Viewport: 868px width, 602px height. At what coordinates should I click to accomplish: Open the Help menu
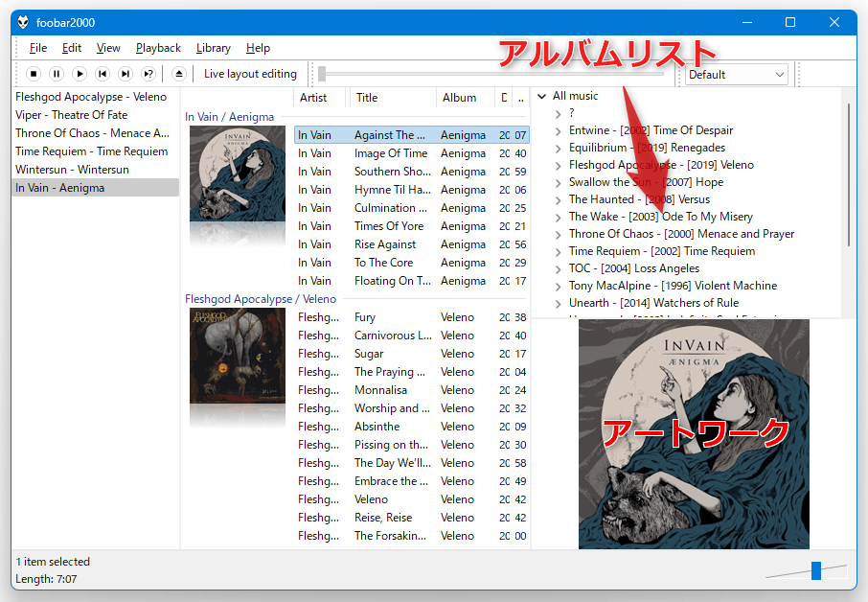click(x=258, y=48)
